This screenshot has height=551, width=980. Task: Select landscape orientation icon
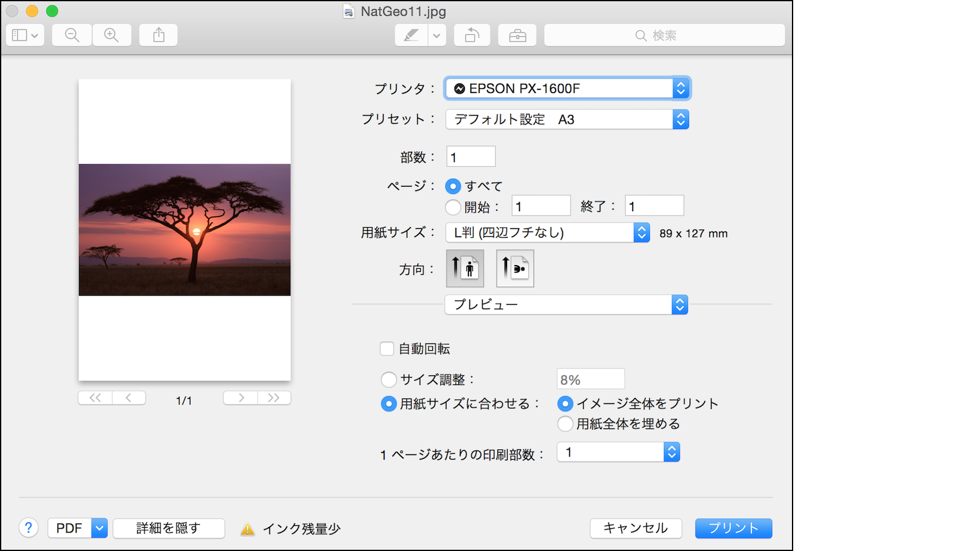(x=515, y=268)
